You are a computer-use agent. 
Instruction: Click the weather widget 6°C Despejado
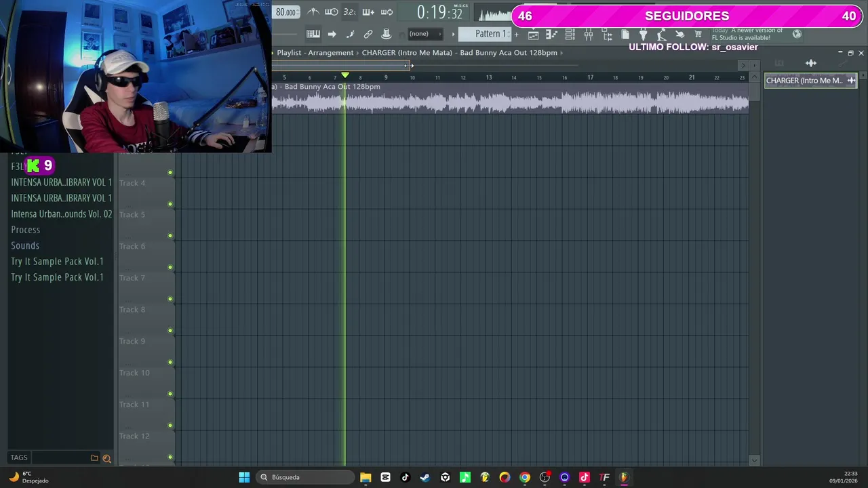[28, 477]
